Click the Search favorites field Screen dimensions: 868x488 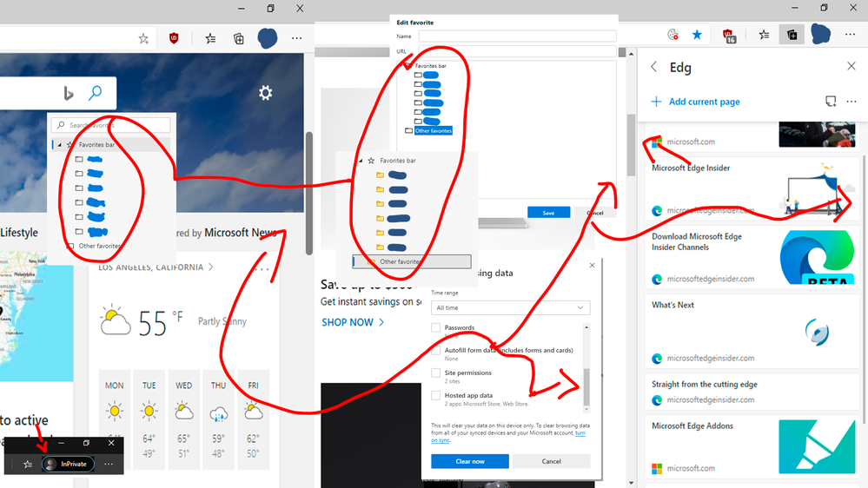[110, 125]
